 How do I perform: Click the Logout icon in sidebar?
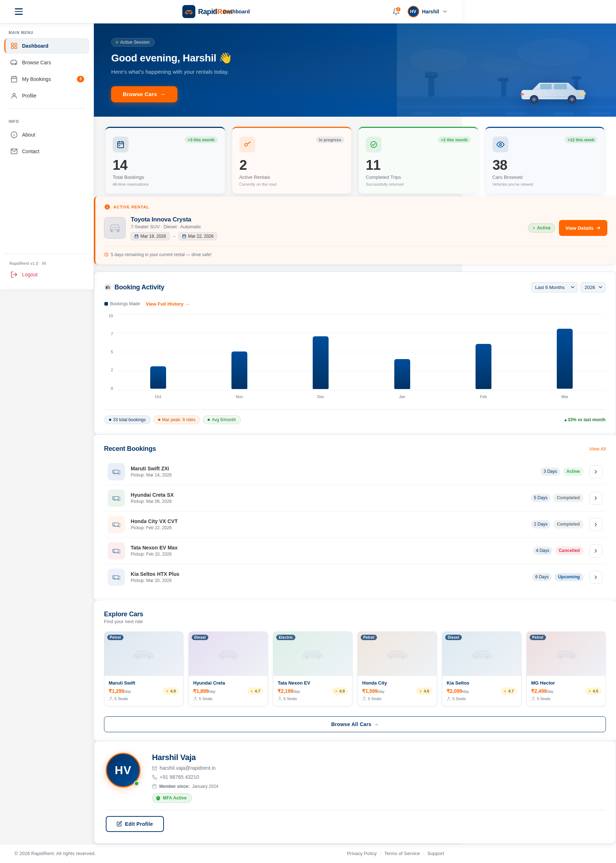point(14,275)
